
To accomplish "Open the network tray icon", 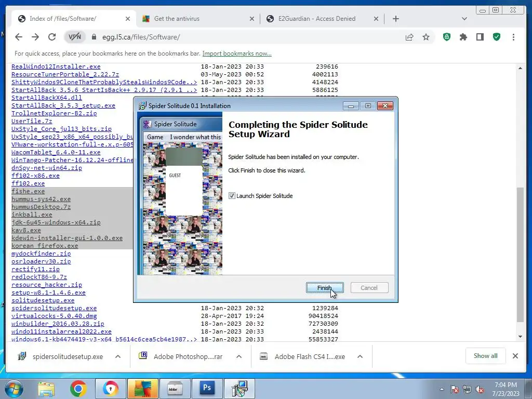I will pos(467,389).
